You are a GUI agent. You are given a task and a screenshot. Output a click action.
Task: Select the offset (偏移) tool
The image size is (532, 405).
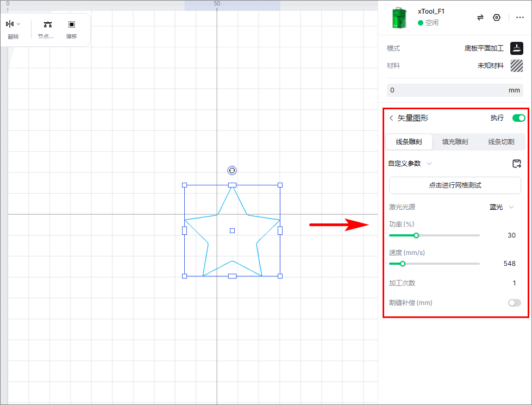point(72,24)
